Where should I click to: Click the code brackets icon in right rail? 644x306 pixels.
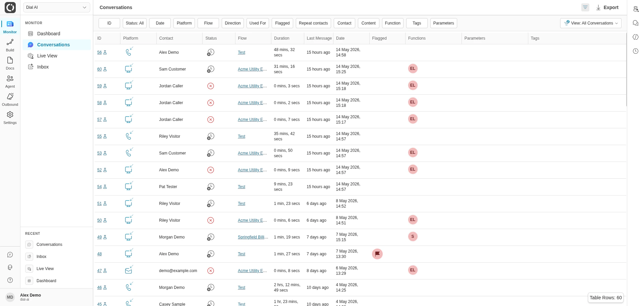pos(636,37)
